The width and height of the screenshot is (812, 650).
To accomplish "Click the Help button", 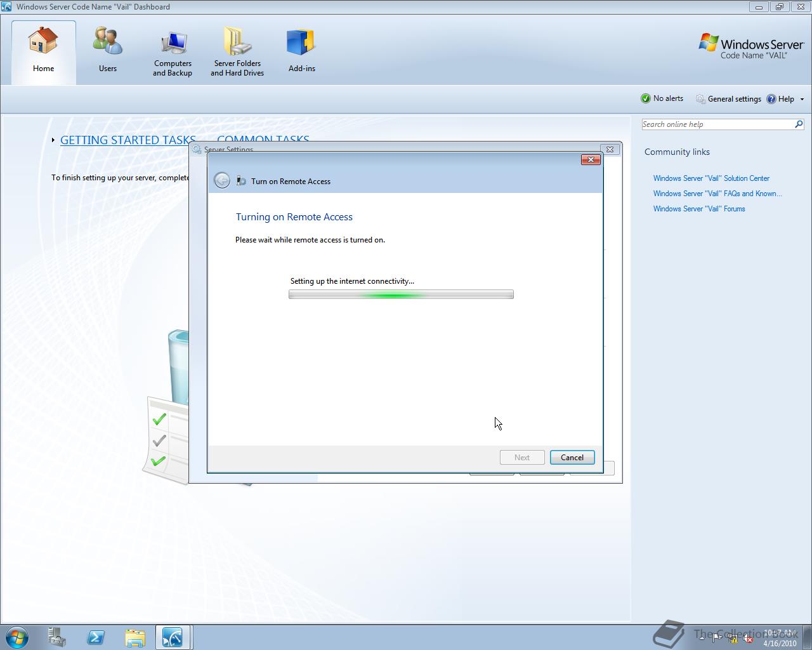I will pyautogui.click(x=780, y=98).
